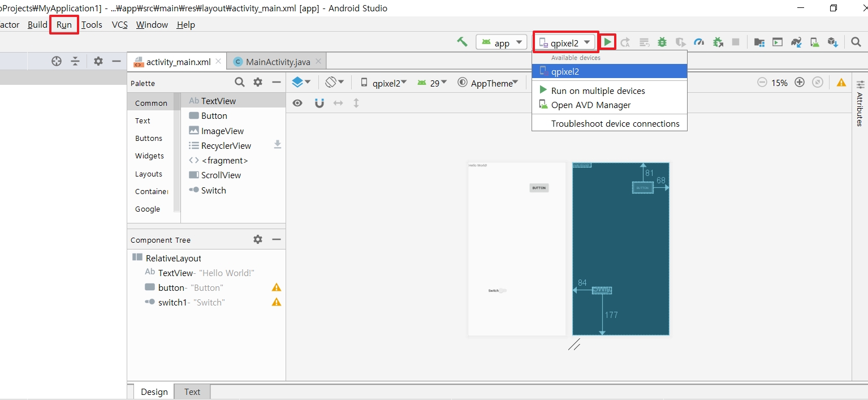Image resolution: width=868 pixels, height=400 pixels.
Task: Open the API level 29 dropdown
Action: pyautogui.click(x=433, y=83)
